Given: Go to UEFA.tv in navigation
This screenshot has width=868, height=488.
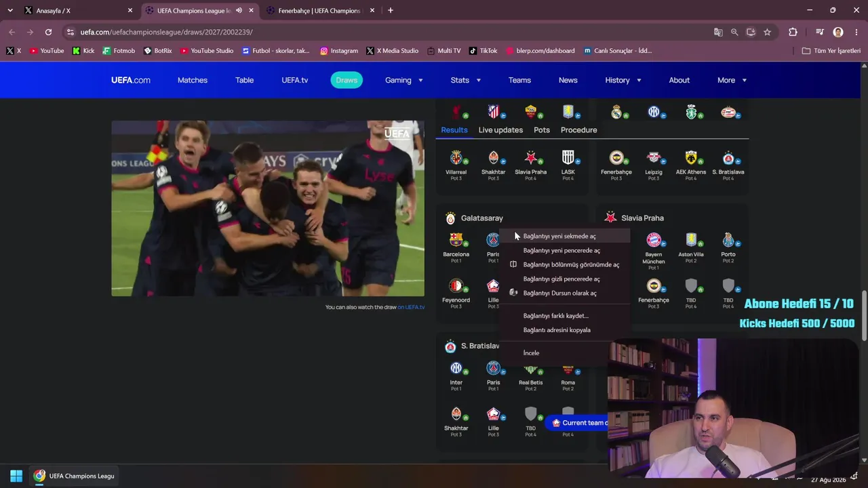Looking at the screenshot, I should point(295,80).
